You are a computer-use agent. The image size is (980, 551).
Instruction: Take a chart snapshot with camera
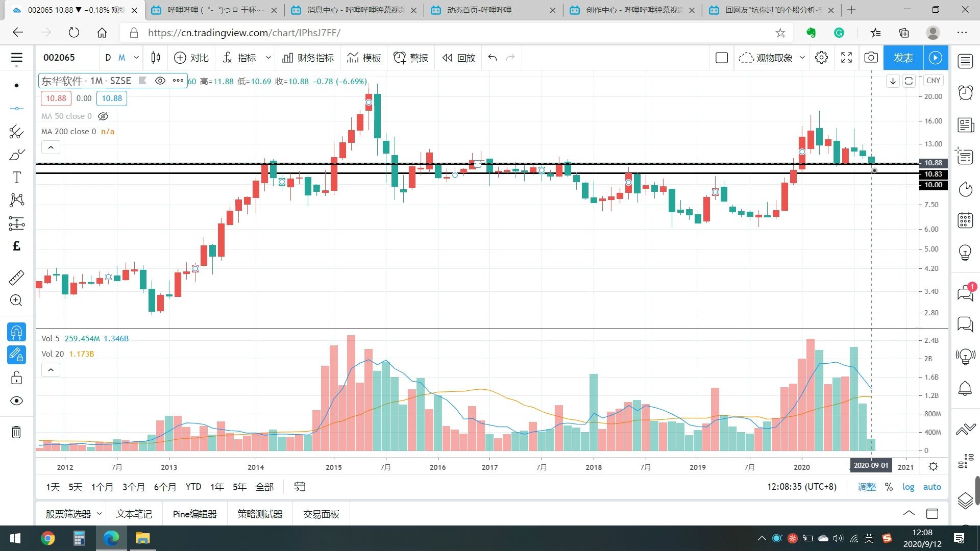pos(871,58)
